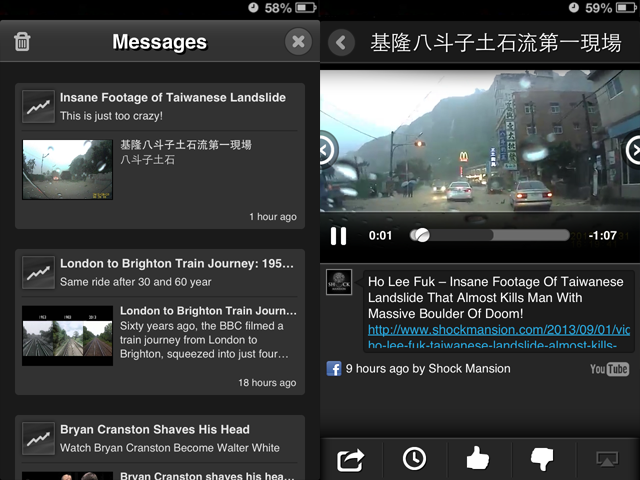Tap the clock icon in right status bar

coord(574,7)
